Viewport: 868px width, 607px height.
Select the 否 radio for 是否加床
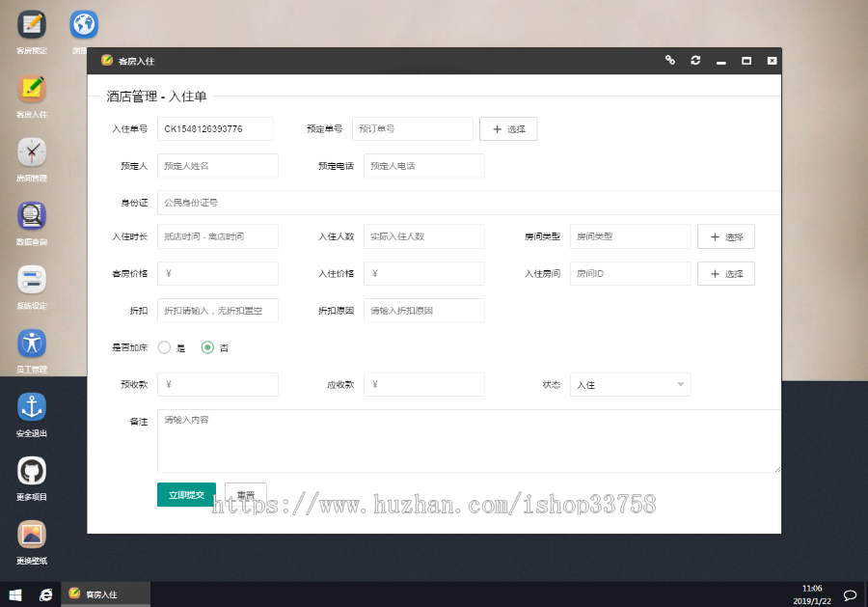pyautogui.click(x=206, y=348)
